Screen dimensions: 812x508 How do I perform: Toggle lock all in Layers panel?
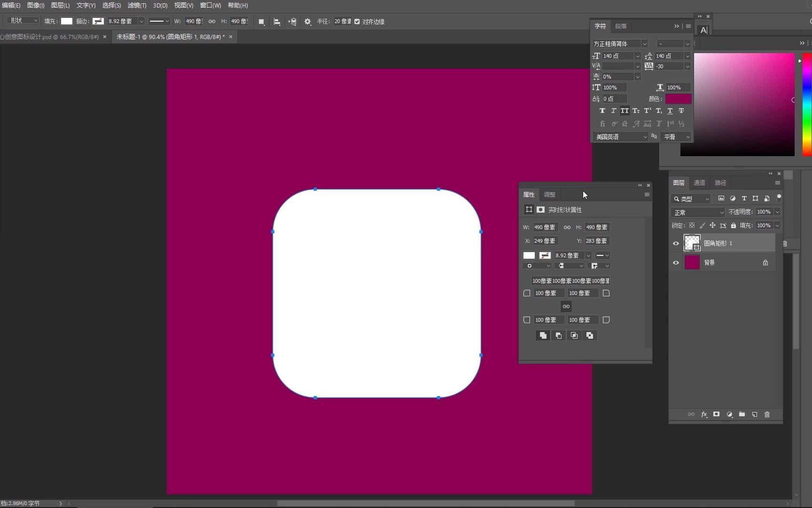(734, 225)
